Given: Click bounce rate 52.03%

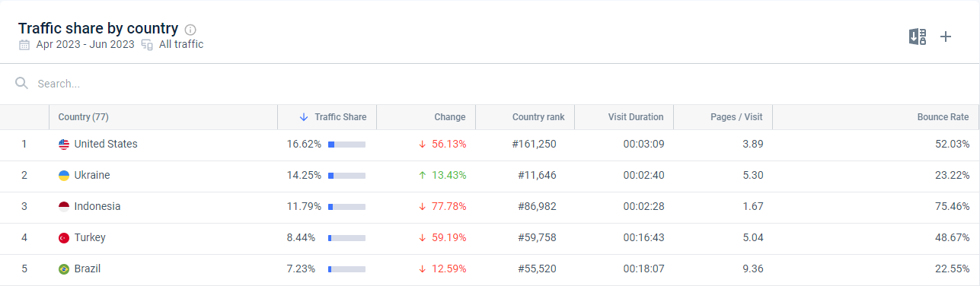Looking at the screenshot, I should tap(952, 144).
